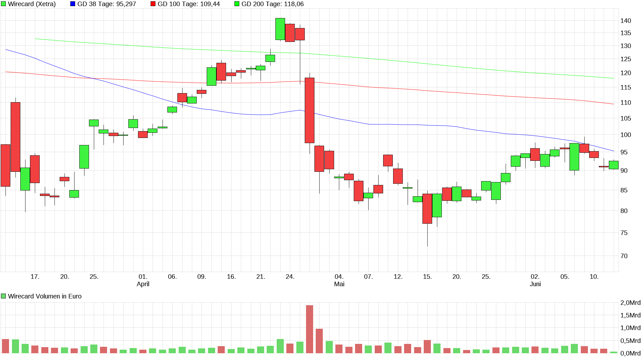Viewport: 644px width, 360px height.
Task: Click the 'GD 38 Tage: 95,297' legend text
Action: [106, 4]
